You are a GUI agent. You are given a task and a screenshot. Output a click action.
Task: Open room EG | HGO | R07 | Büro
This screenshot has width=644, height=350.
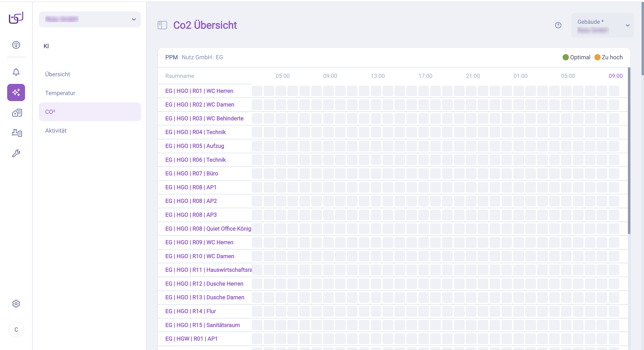191,174
